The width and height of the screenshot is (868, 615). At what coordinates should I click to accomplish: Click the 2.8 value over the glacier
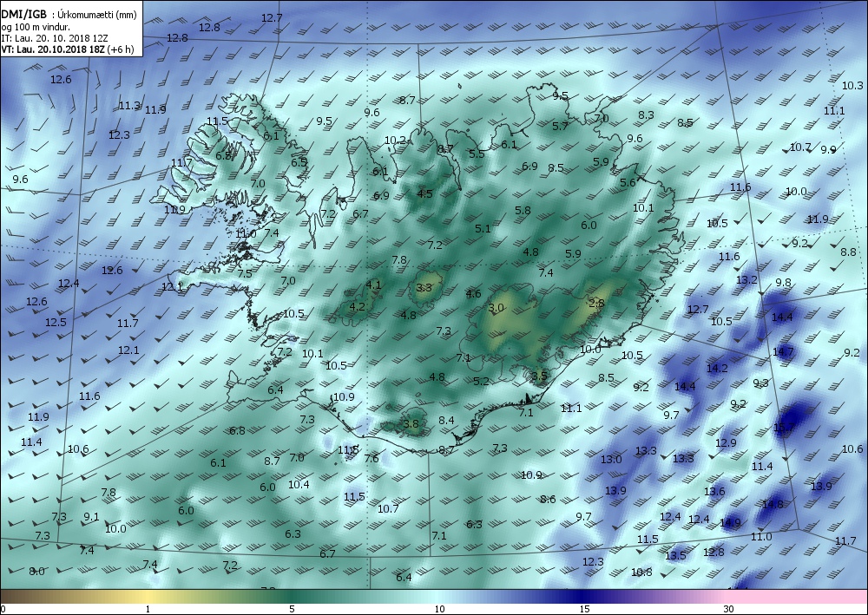coord(597,303)
